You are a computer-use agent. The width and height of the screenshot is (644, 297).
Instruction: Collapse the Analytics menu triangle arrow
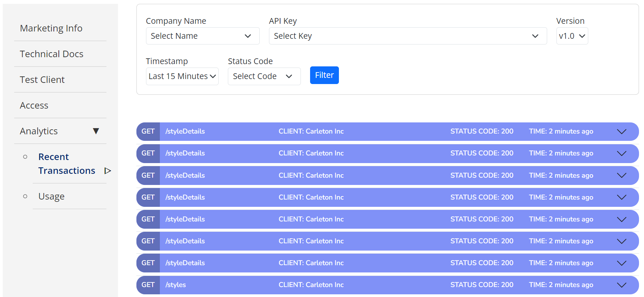96,131
